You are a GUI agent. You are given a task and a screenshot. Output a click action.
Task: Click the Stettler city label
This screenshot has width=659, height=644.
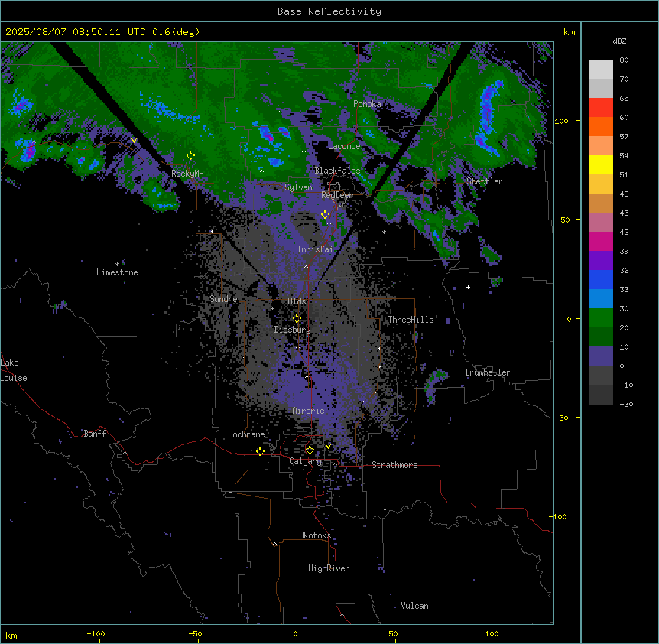485,181
